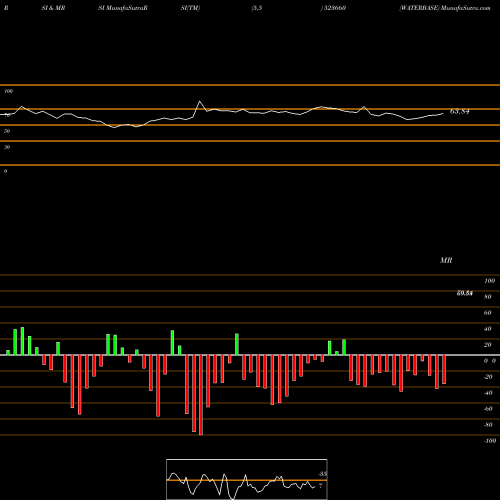Click the -40 label on the MR axis
The image size is (500, 500).
[x=488, y=393]
